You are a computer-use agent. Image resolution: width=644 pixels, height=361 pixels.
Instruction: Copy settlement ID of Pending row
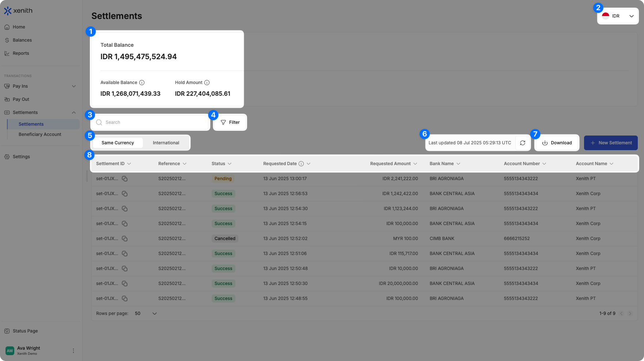point(125,179)
